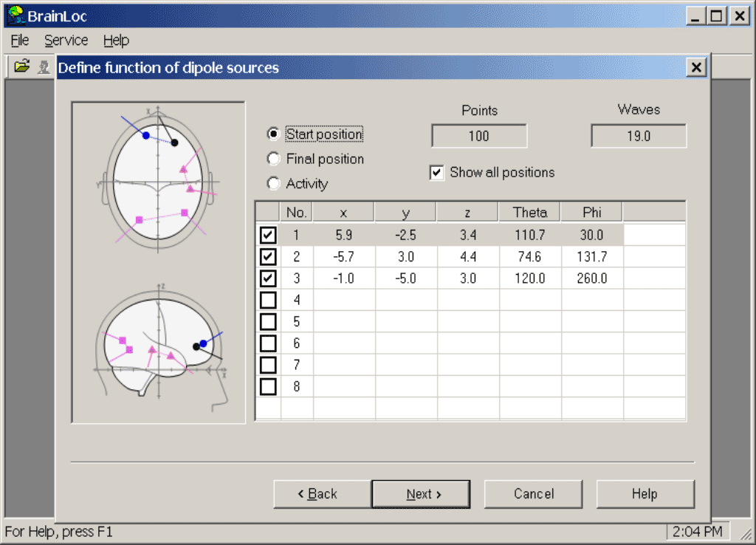Enable dipole row 5 checkbox
Viewport: 756px width, 545px height.
click(268, 322)
